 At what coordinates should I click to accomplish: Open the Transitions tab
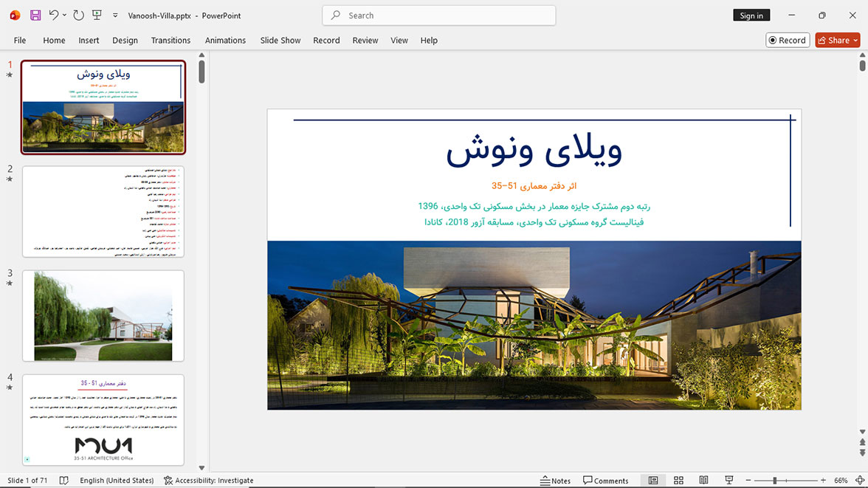tap(170, 41)
